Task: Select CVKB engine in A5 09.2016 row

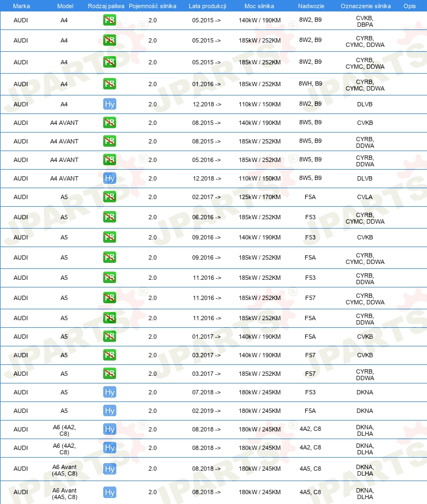Action: (x=365, y=237)
